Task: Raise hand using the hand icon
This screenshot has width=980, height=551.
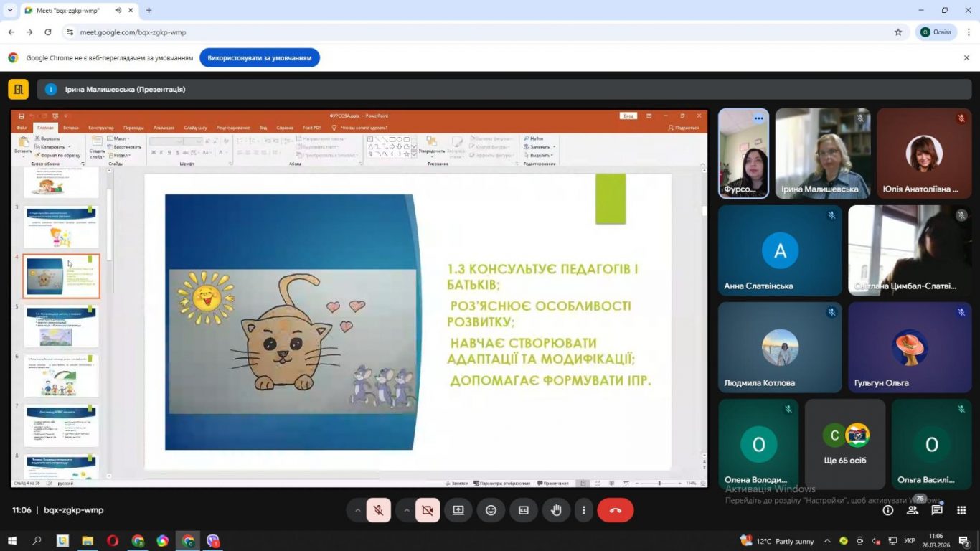Action: [556, 510]
